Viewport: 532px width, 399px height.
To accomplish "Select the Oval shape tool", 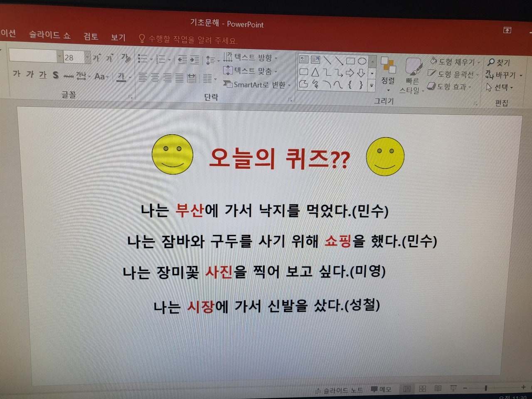I will tap(362, 61).
